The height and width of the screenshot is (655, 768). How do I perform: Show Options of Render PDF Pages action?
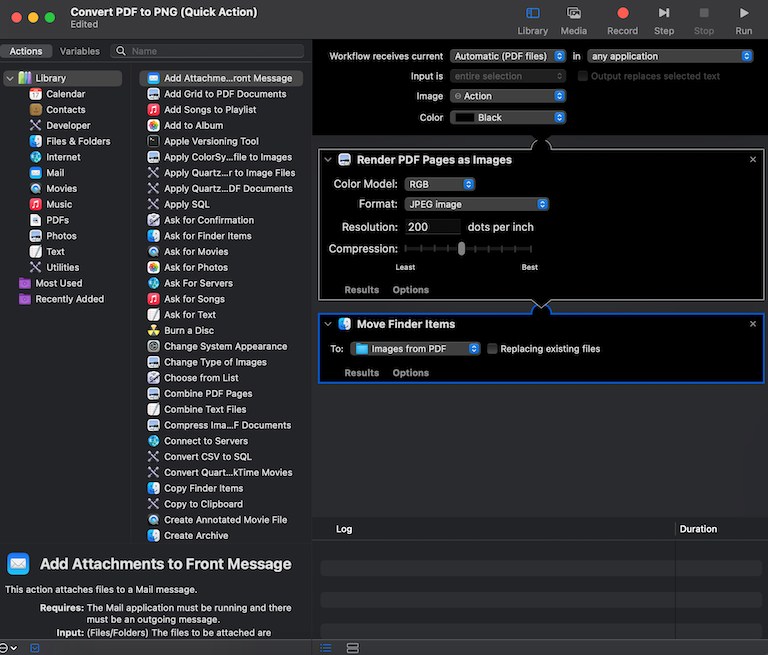pos(410,290)
